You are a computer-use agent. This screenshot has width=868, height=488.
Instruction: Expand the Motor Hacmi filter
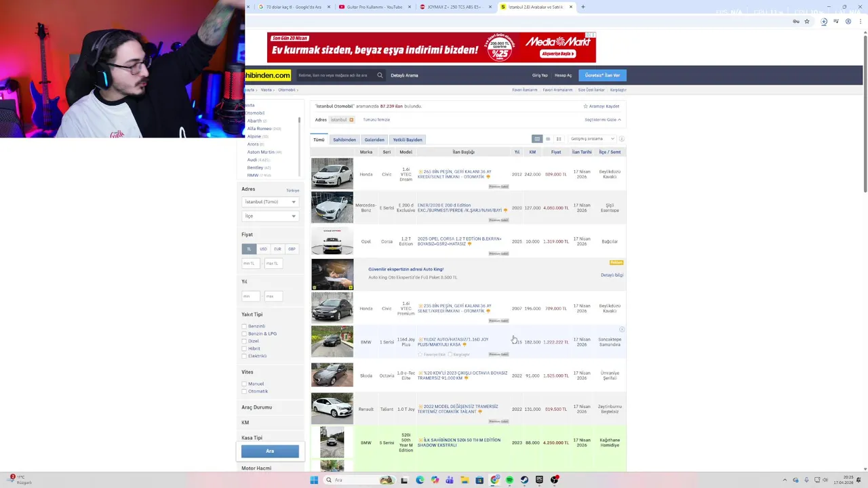click(x=256, y=468)
